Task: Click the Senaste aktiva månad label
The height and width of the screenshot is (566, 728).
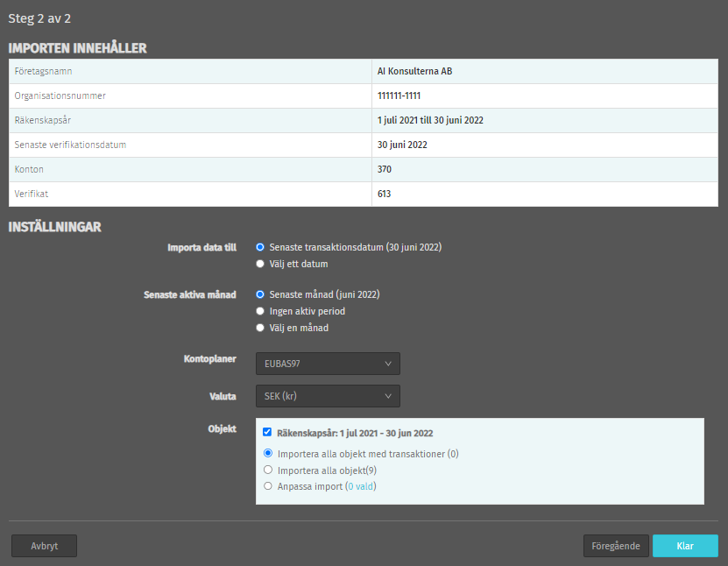Action: tap(190, 295)
